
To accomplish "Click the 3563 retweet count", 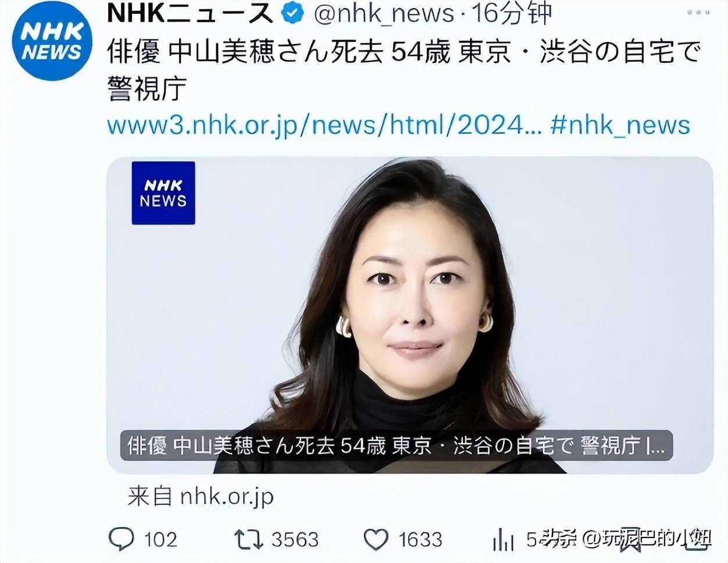I will 295,539.
